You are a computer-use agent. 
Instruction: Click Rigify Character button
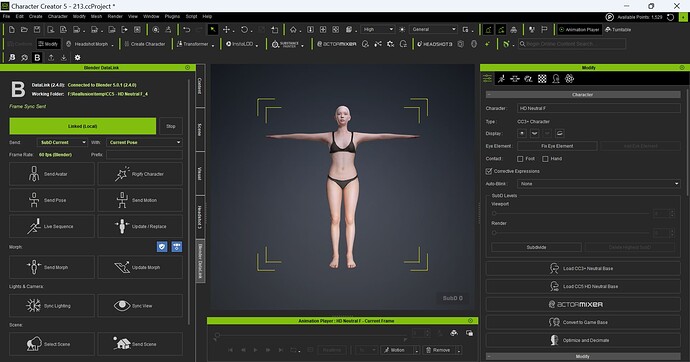tap(140, 174)
